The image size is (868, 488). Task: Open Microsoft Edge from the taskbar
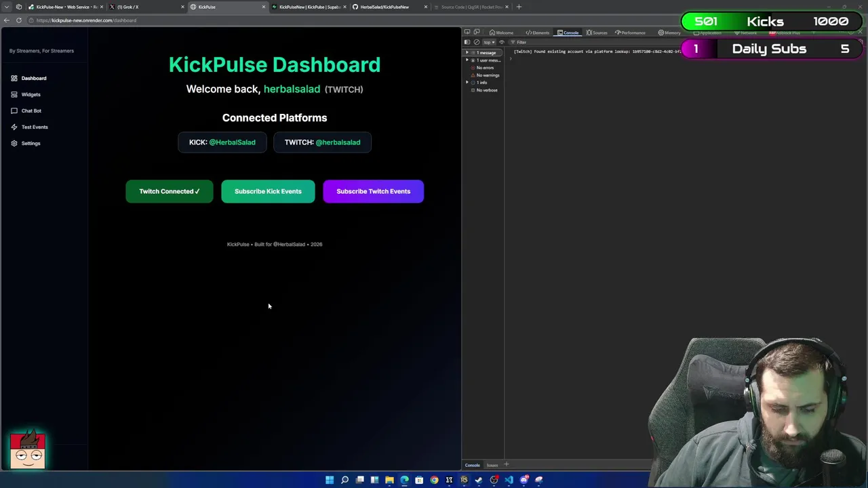[x=404, y=480]
